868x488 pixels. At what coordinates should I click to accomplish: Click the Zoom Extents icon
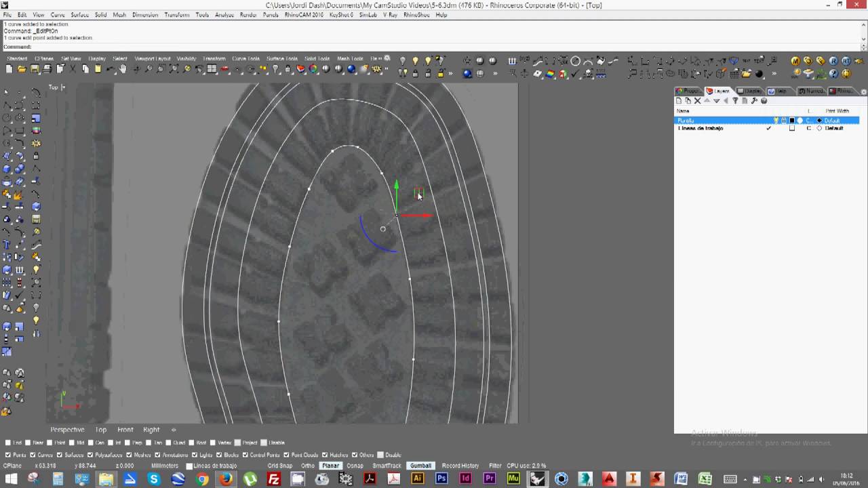(x=174, y=69)
